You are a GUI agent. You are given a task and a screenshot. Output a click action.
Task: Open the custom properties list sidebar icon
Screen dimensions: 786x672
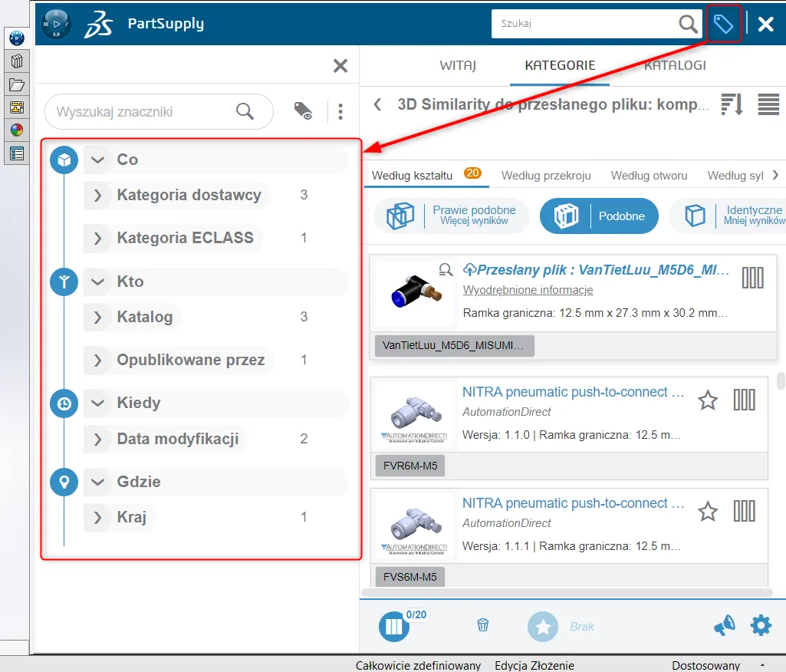pyautogui.click(x=17, y=153)
